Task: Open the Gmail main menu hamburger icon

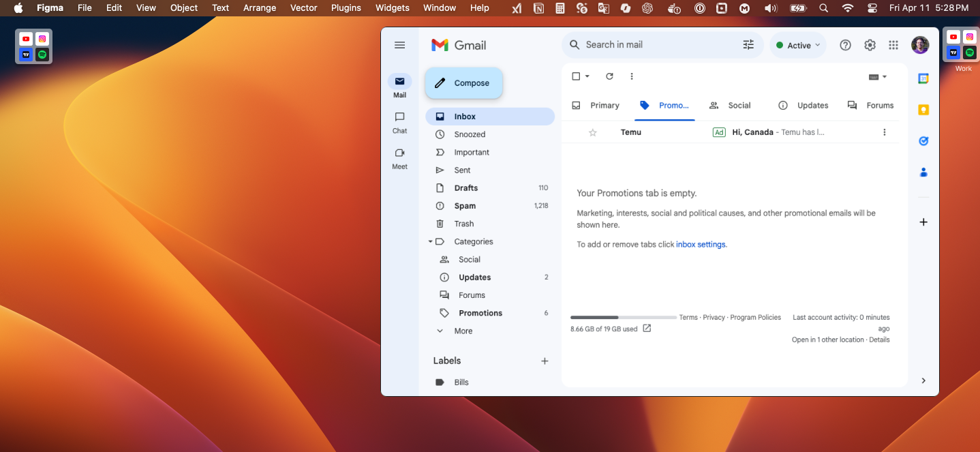Action: point(400,45)
